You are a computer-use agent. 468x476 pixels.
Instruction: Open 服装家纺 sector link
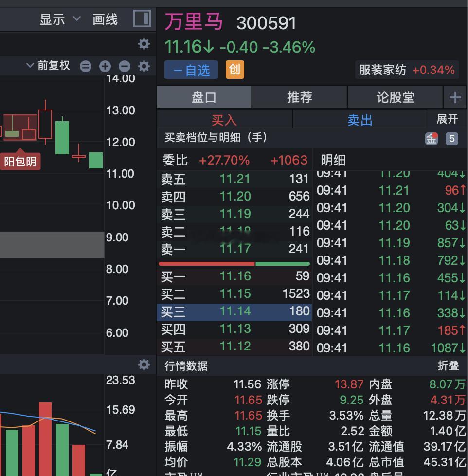point(407,70)
